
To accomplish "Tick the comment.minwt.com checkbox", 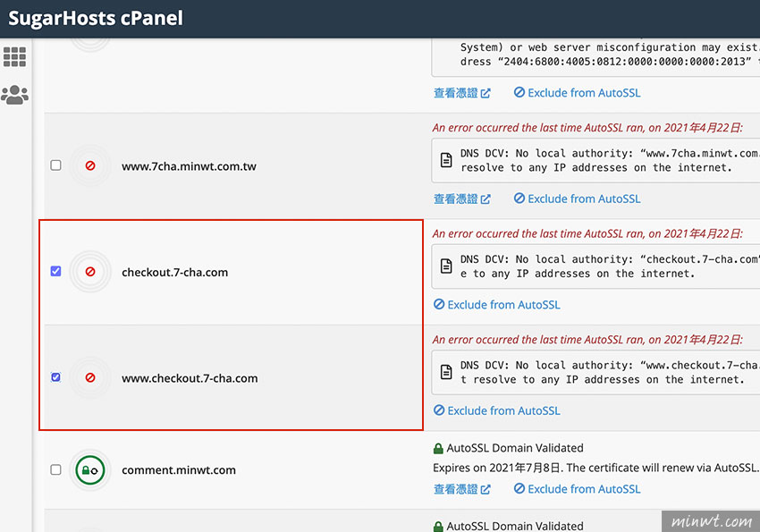I will pos(55,469).
